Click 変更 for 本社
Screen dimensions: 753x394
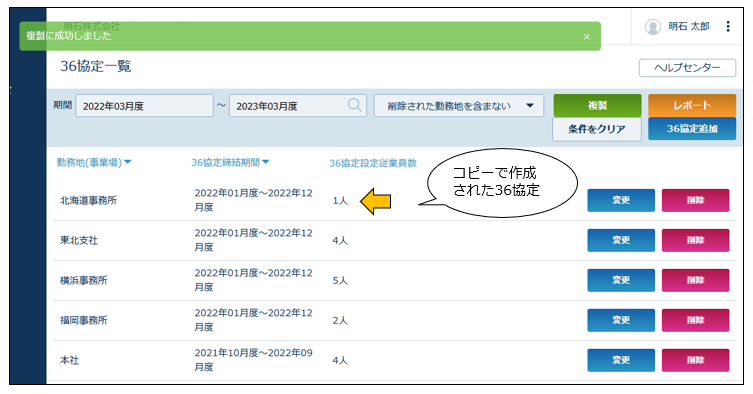click(621, 360)
